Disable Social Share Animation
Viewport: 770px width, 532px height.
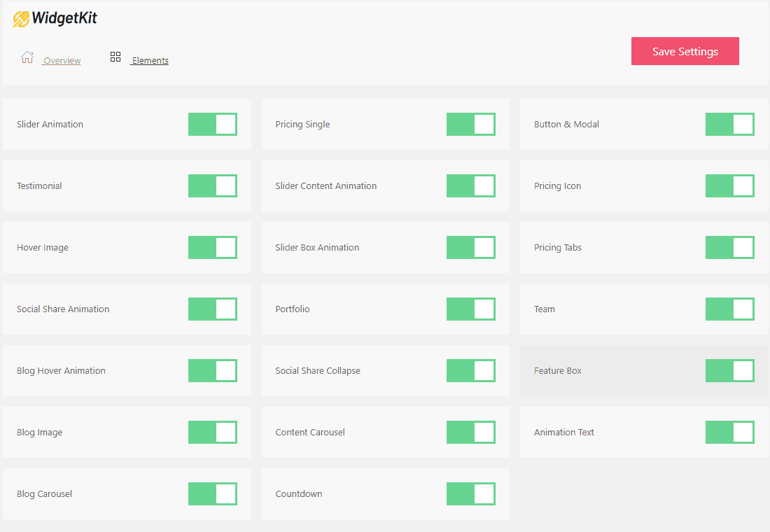pos(213,309)
